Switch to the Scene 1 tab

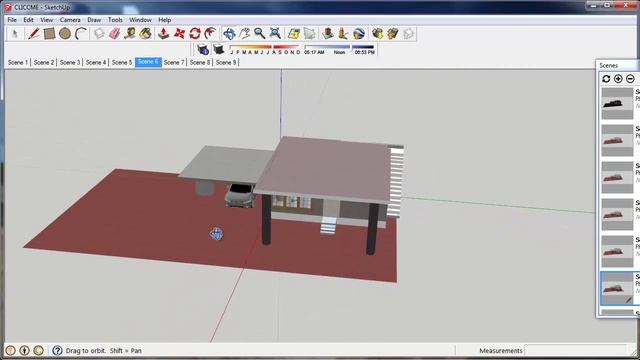tap(18, 62)
